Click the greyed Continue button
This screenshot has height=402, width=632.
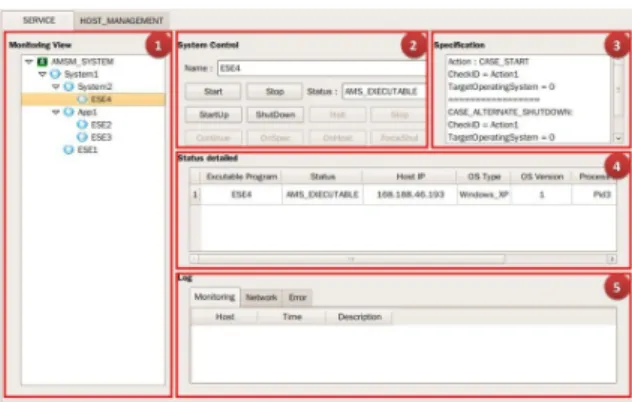[213, 138]
